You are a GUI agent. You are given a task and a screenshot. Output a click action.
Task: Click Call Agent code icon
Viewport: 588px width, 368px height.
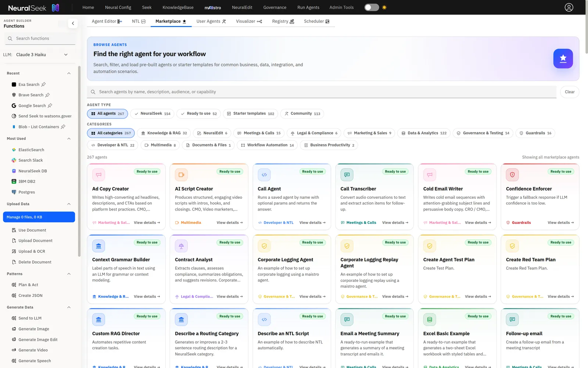[264, 175]
